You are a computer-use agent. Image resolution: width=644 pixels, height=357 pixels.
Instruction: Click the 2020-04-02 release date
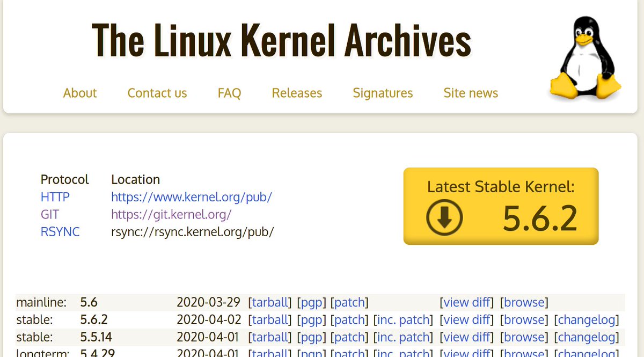pyautogui.click(x=209, y=320)
